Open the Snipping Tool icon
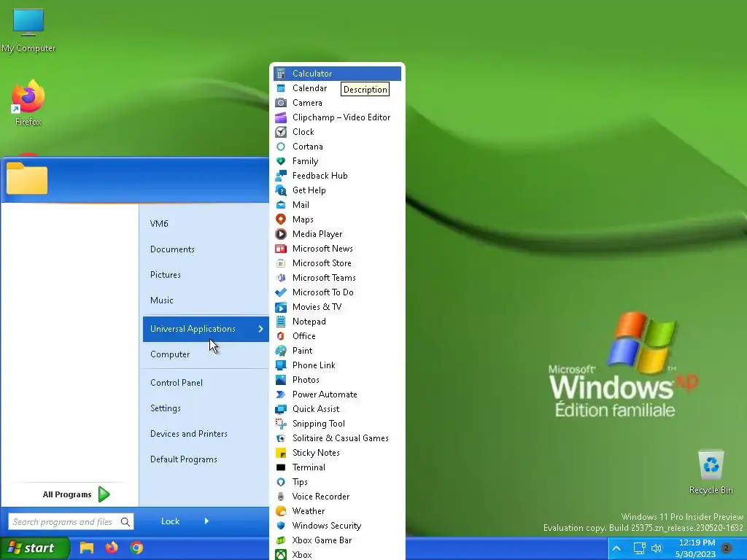 point(281,424)
